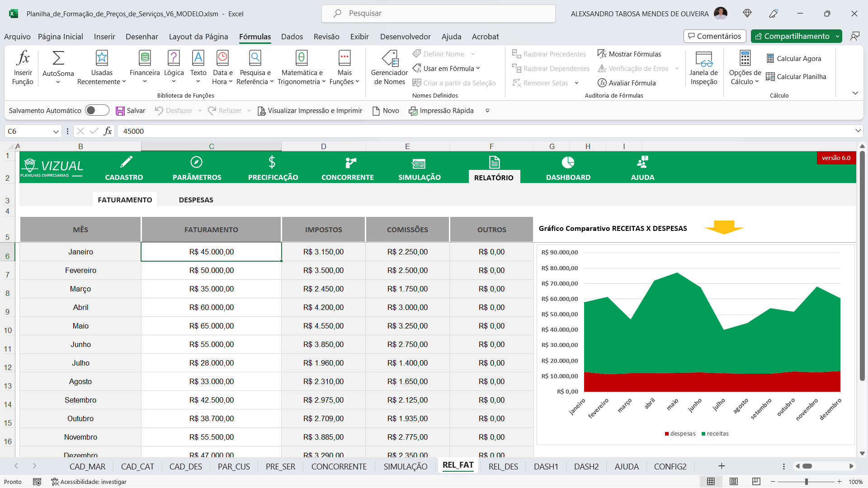Switch to the PRE_SER sheet tab
Screen dimensions: 868x488
[280, 467]
